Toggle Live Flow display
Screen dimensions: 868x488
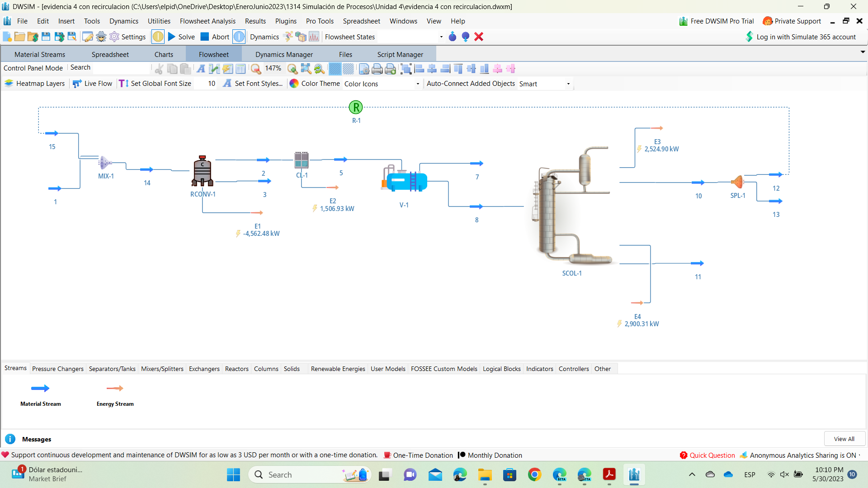(x=93, y=84)
